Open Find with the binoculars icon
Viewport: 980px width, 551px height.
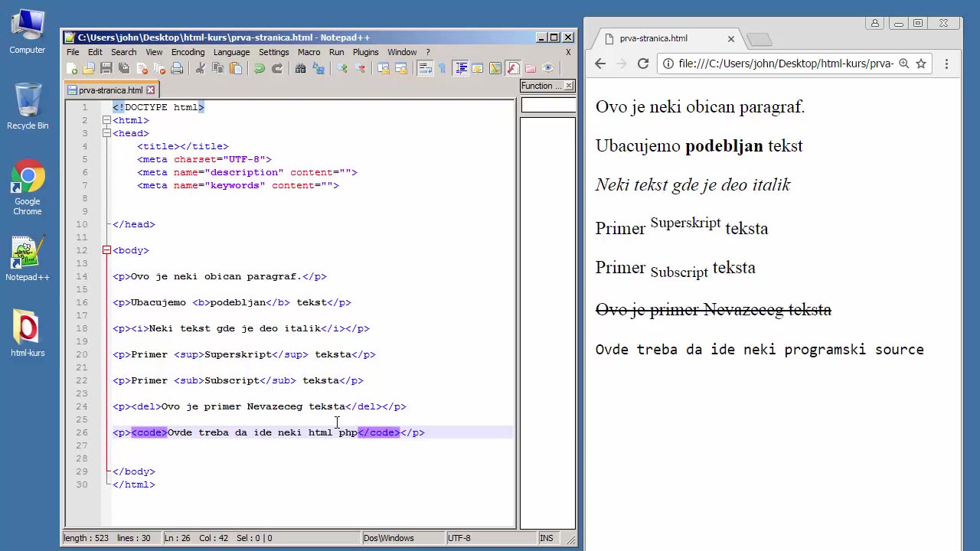point(300,68)
